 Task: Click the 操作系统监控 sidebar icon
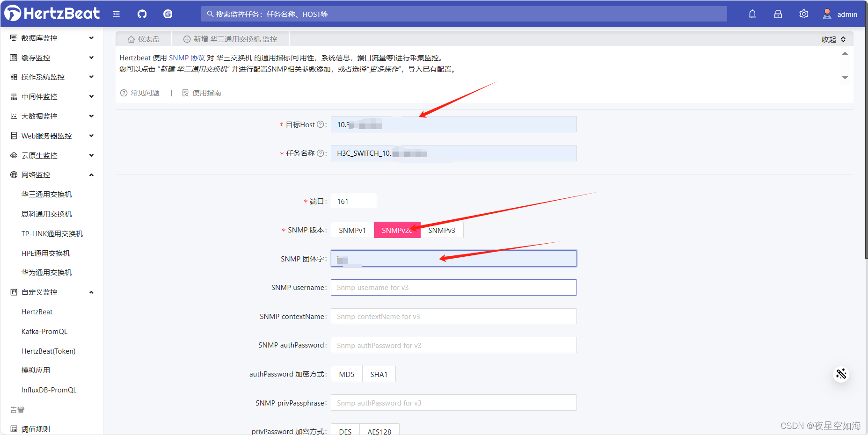[x=14, y=77]
